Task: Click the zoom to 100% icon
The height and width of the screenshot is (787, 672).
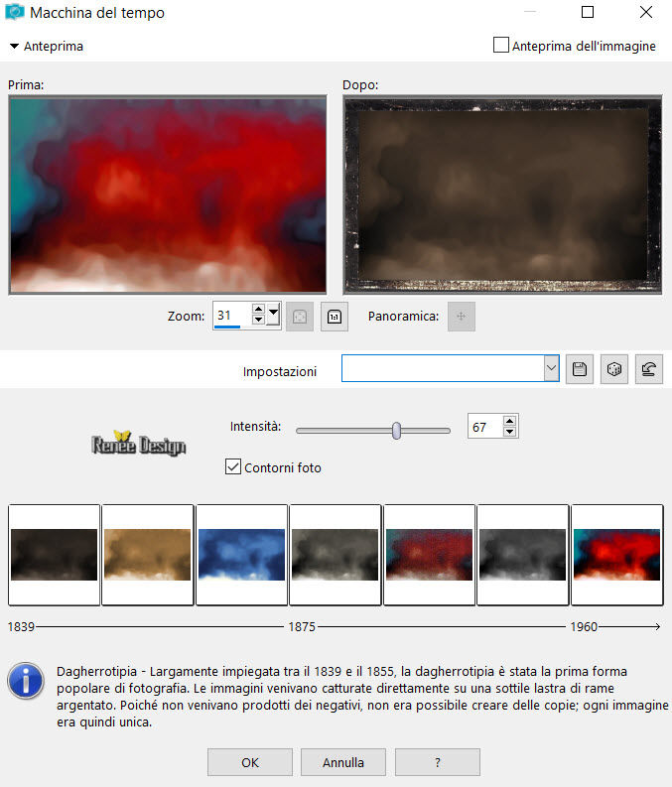Action: pyautogui.click(x=335, y=317)
